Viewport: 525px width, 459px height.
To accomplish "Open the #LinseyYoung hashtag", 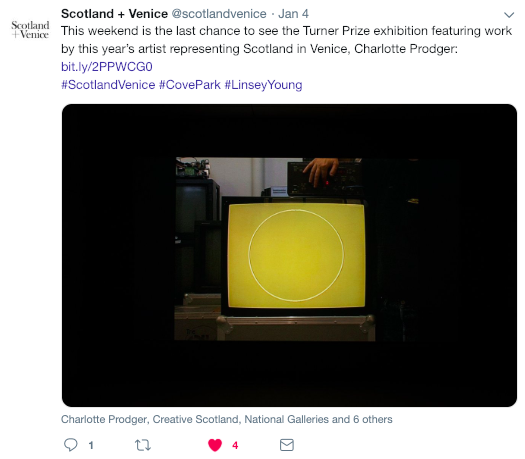I will tap(264, 85).
